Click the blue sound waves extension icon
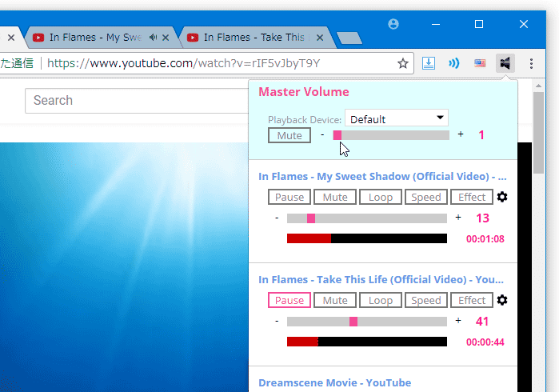 [453, 63]
